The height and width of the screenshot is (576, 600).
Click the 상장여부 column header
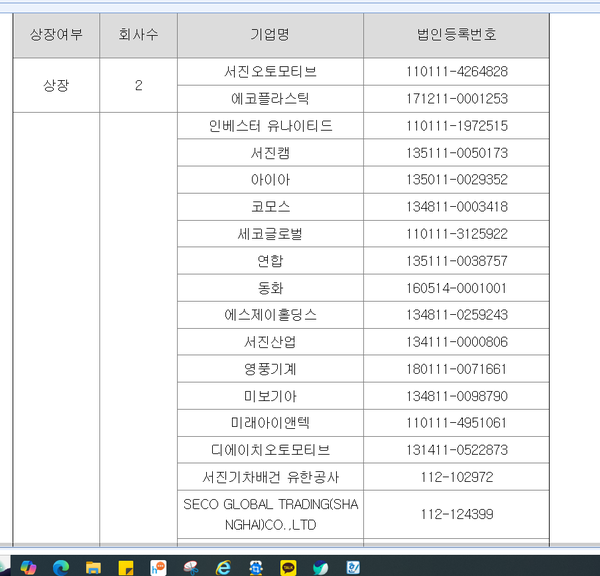click(56, 35)
